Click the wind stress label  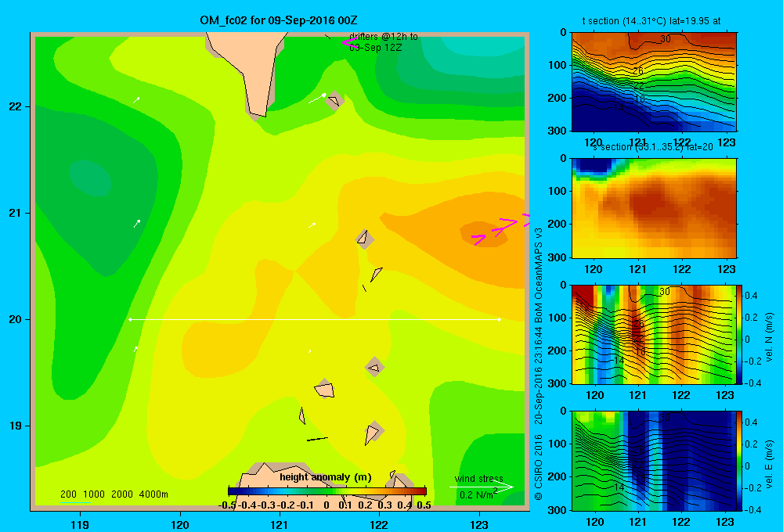click(x=479, y=478)
